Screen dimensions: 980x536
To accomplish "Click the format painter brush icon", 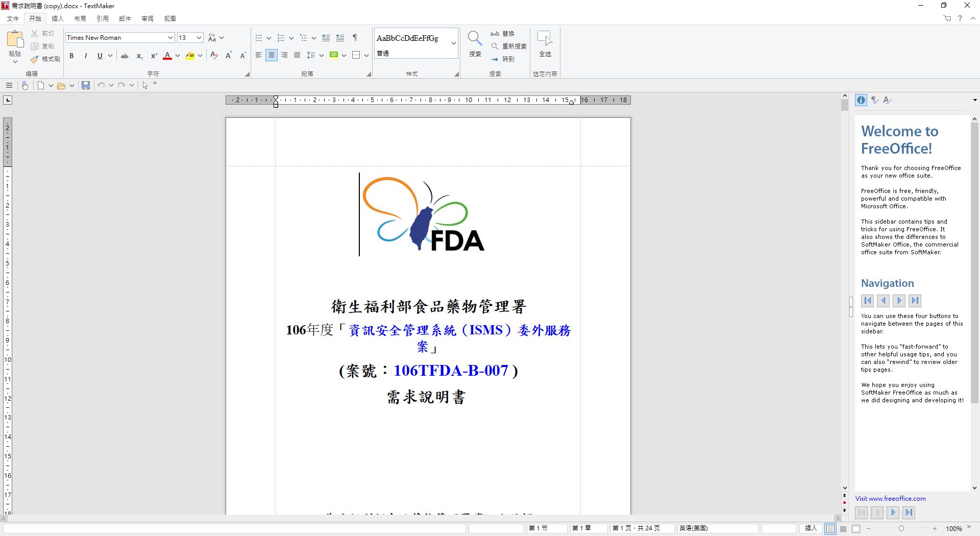I will [35, 59].
